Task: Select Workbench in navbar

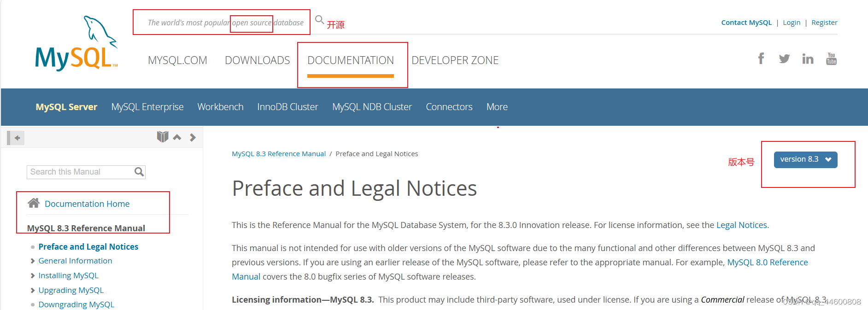Action: pos(220,107)
